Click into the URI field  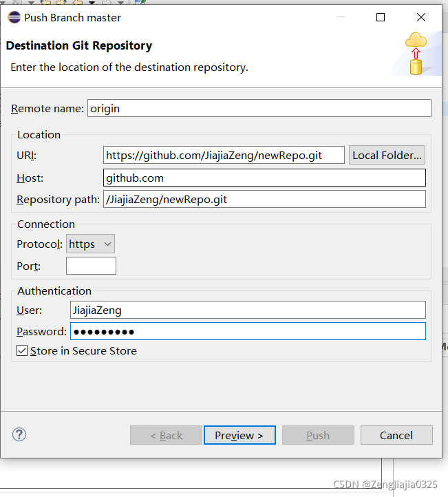point(224,155)
